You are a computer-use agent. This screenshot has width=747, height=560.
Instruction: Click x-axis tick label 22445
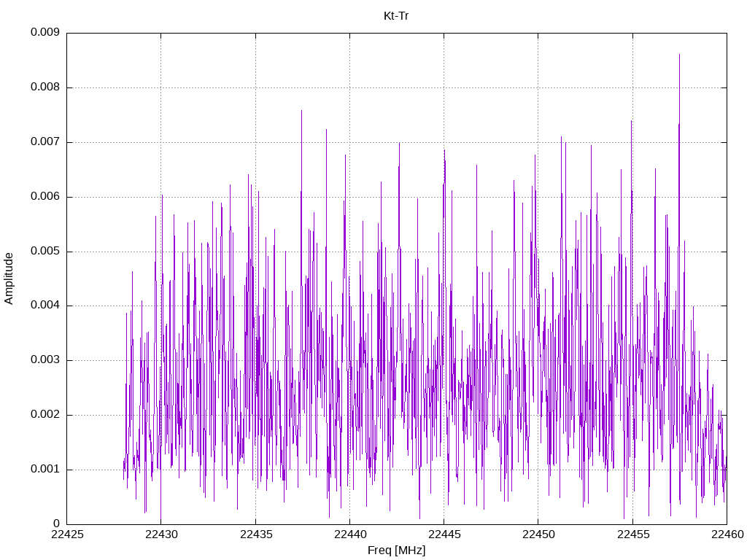point(444,534)
